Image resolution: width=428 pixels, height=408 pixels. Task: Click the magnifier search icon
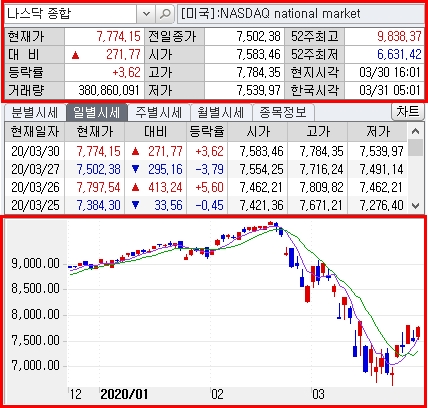pyautogui.click(x=165, y=14)
